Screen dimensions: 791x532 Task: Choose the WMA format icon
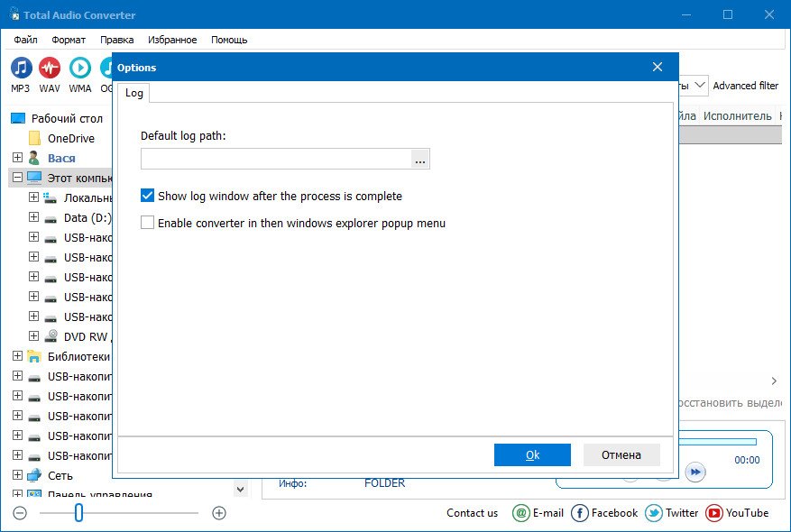(x=79, y=69)
